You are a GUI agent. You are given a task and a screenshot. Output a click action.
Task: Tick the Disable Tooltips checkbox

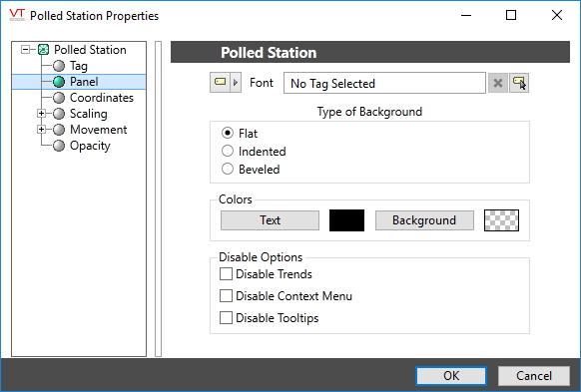(x=226, y=318)
